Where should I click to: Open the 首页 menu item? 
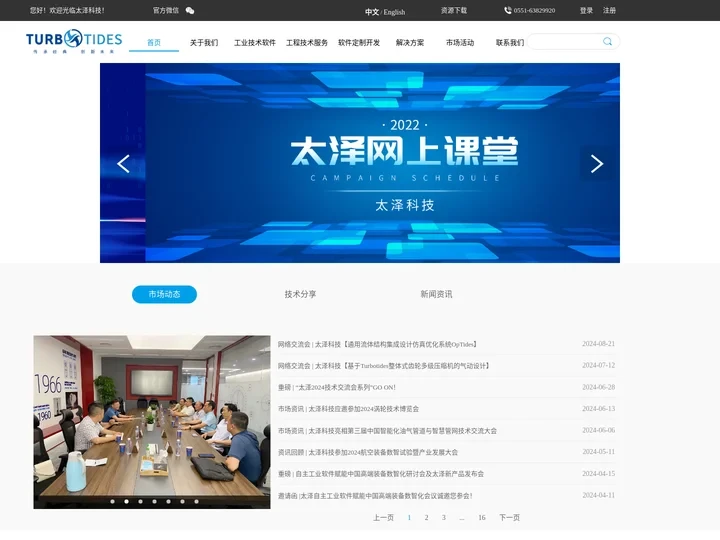pyautogui.click(x=154, y=43)
